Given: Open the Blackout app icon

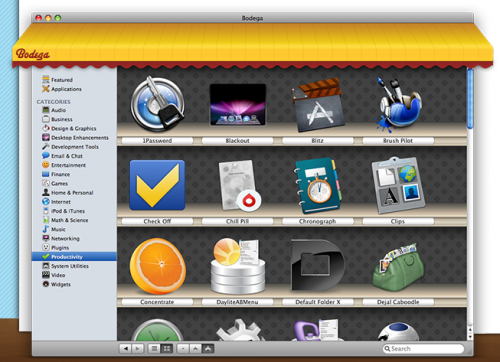Looking at the screenshot, I should coord(238,105).
